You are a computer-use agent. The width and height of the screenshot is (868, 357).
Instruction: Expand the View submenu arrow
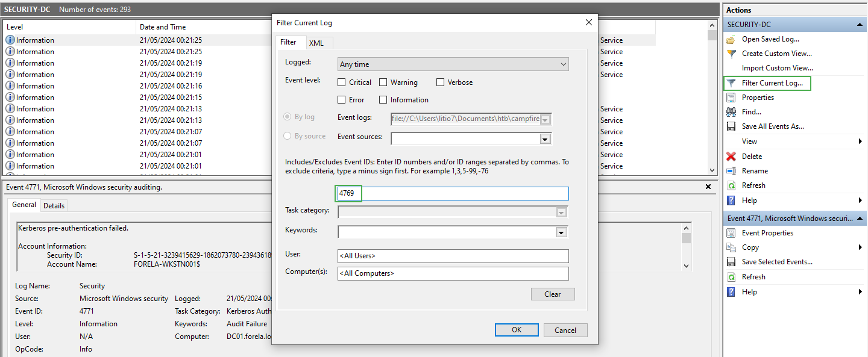click(x=860, y=141)
